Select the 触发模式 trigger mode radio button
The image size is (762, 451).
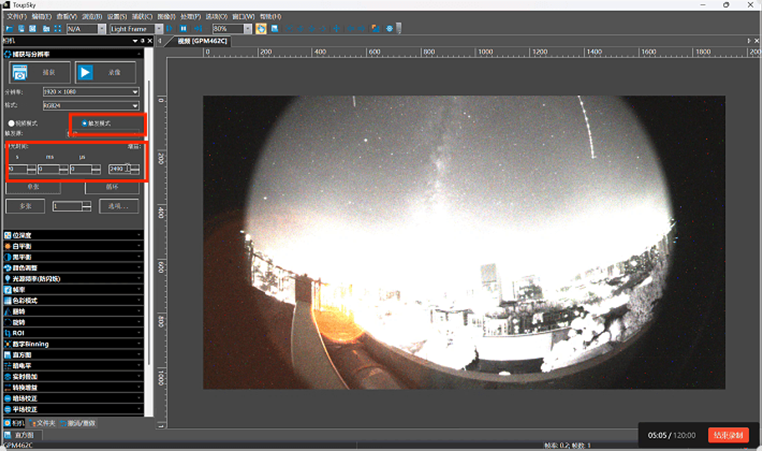pos(85,123)
